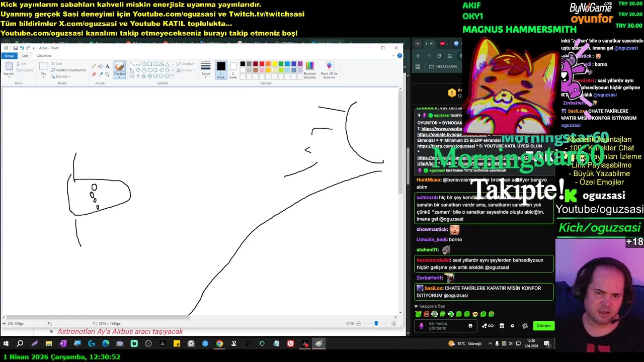The image size is (644, 362).
Task: Click the Save icon in Paint's quick access bar
Action: tap(16, 48)
